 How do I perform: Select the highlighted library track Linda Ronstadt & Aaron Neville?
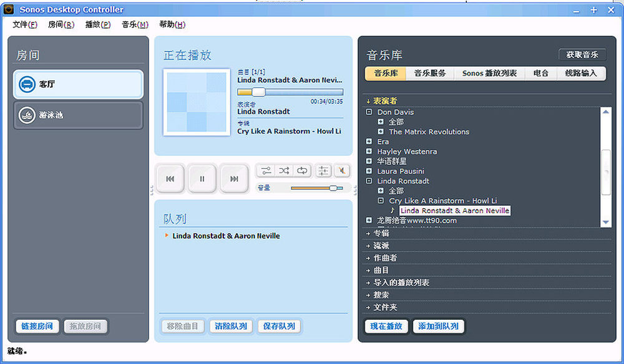tap(455, 211)
